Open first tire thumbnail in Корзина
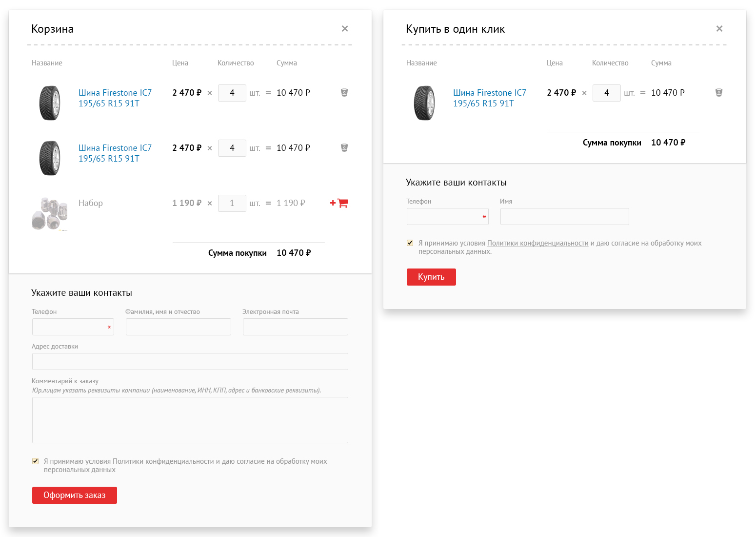 (x=50, y=103)
